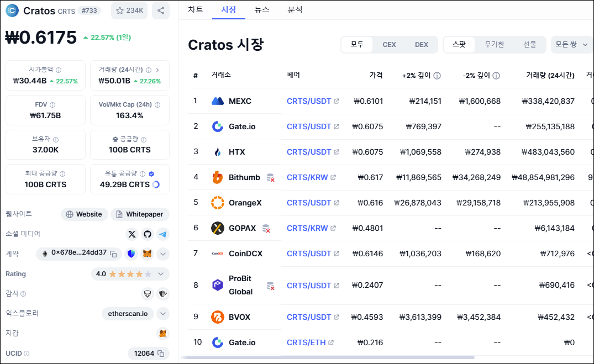Image resolution: width=594 pixels, height=364 pixels.
Task: Switch to the 뉴스 tab
Action: pos(262,10)
